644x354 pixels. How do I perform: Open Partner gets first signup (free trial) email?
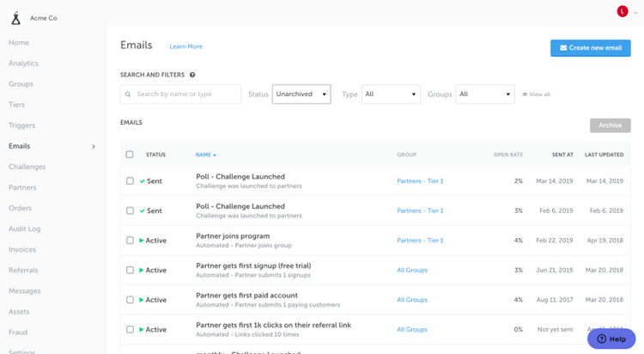[253, 266]
